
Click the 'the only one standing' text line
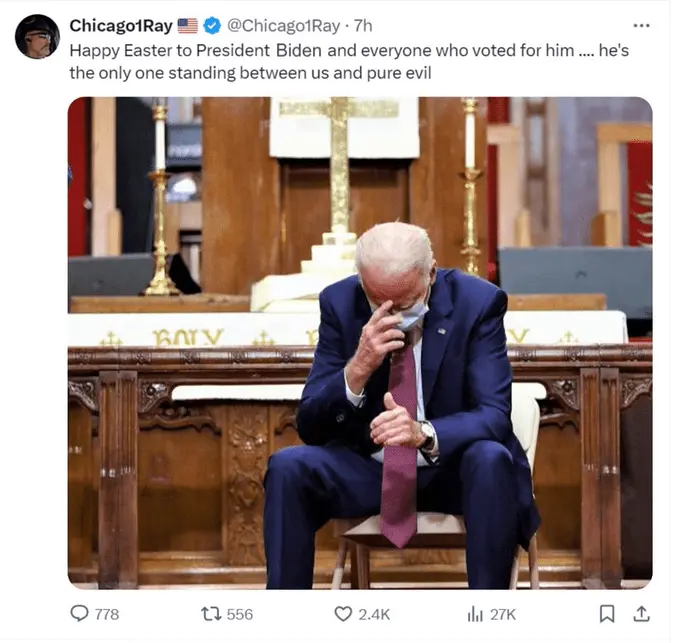(250, 73)
